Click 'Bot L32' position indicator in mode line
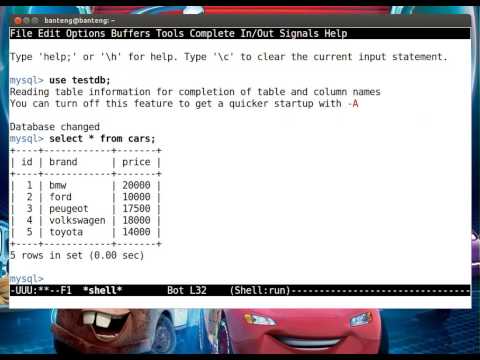The width and height of the screenshot is (480, 360). (x=187, y=290)
